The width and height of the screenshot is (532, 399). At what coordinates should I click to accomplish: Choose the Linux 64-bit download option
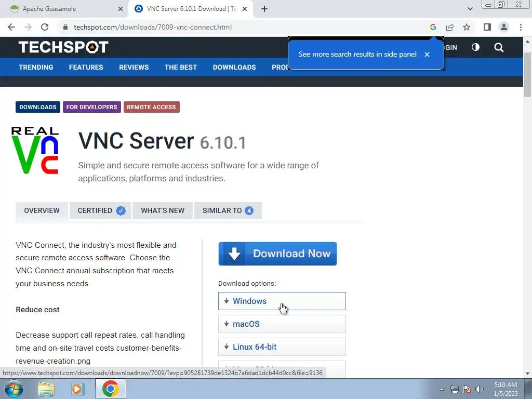(x=282, y=347)
